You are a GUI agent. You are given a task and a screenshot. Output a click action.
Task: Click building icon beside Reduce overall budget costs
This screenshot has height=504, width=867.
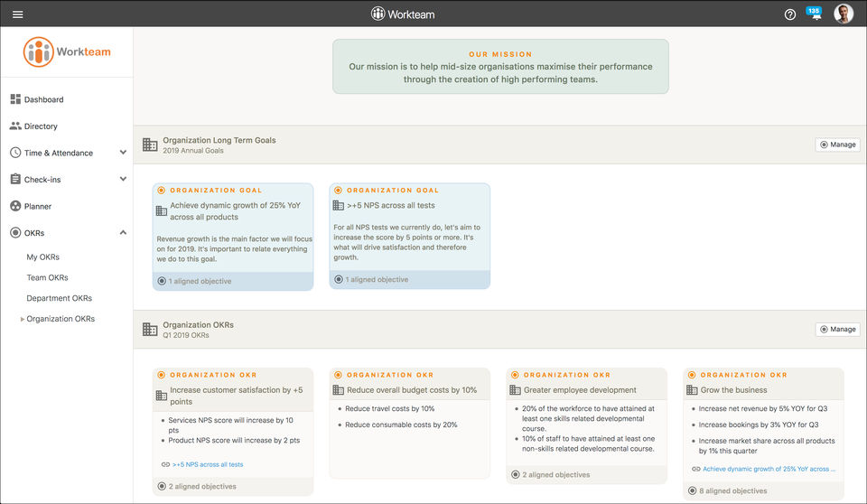[339, 390]
